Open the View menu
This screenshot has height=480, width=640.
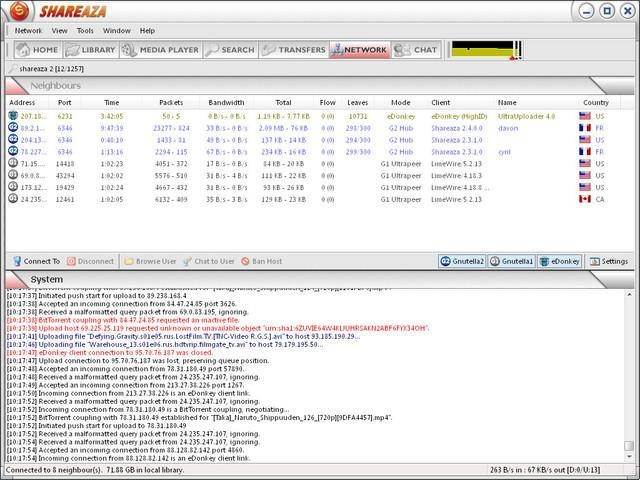click(x=60, y=31)
